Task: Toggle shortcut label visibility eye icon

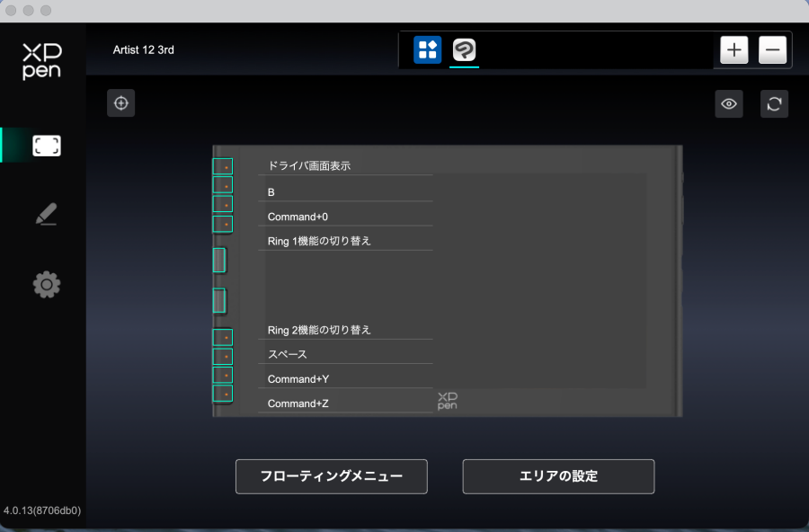Action: 729,103
